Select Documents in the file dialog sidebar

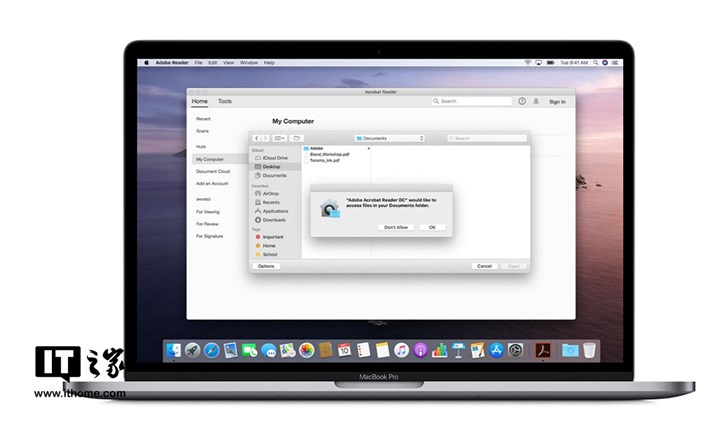(275, 176)
